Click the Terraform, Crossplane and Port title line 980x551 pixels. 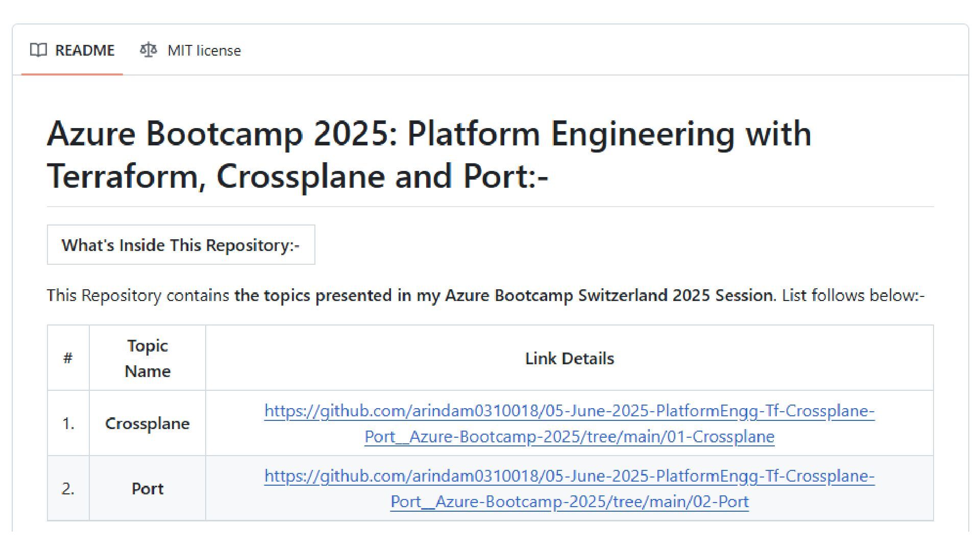click(x=298, y=176)
